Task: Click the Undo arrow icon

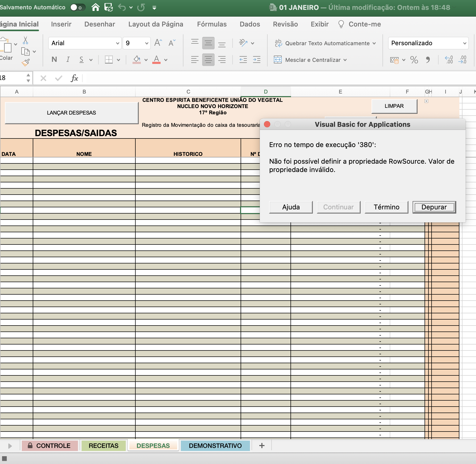Action: click(122, 7)
